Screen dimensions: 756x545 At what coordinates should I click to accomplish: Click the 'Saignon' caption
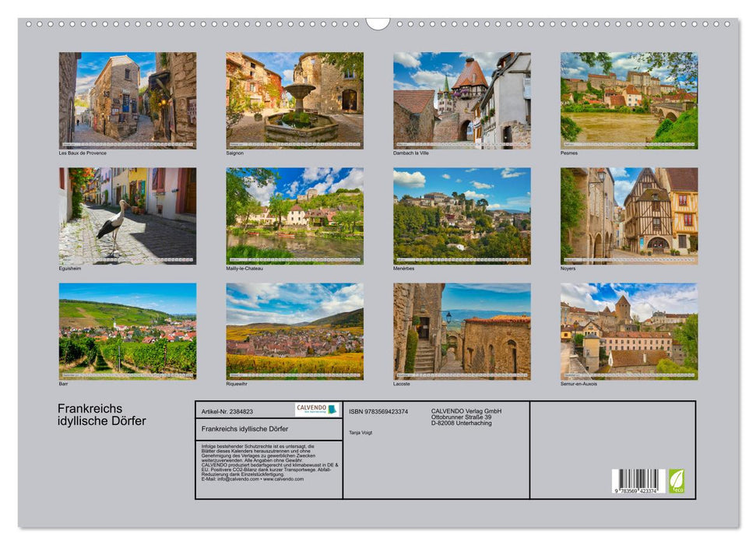click(x=235, y=153)
